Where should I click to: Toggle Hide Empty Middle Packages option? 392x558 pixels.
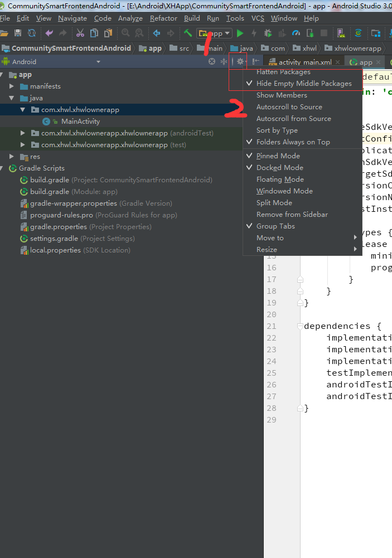pos(302,83)
